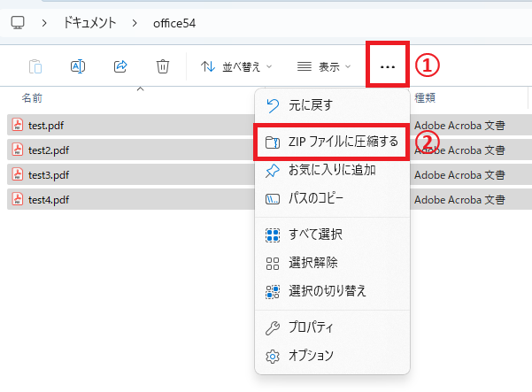532x392 pixels.
Task: Open the 並べ替え sort dropdown
Action: 236,66
